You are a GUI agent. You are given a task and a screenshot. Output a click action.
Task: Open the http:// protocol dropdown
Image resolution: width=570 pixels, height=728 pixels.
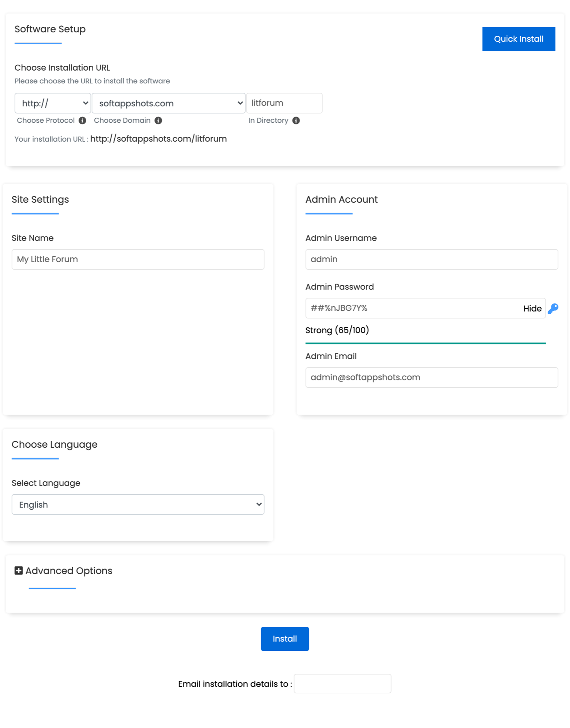click(x=53, y=103)
